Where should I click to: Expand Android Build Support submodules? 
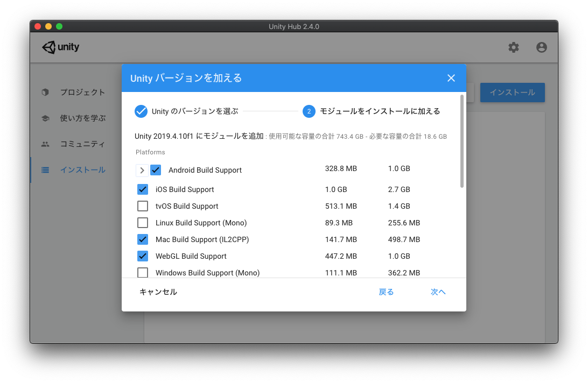142,170
